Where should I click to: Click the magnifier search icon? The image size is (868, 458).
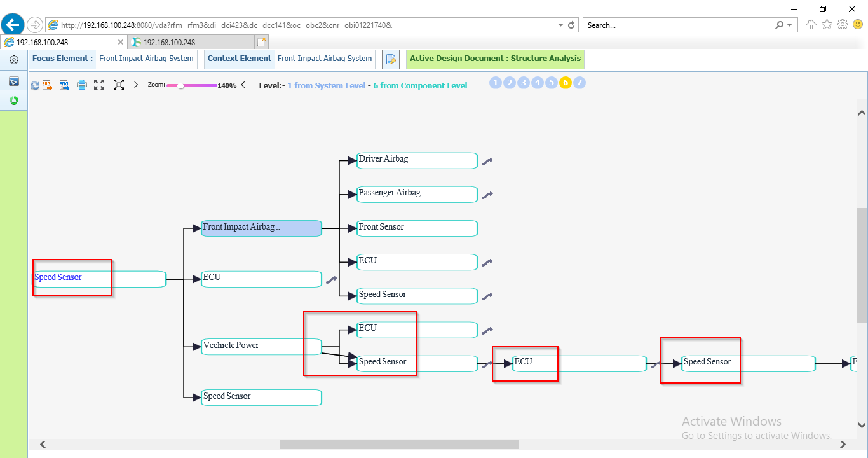coord(780,25)
